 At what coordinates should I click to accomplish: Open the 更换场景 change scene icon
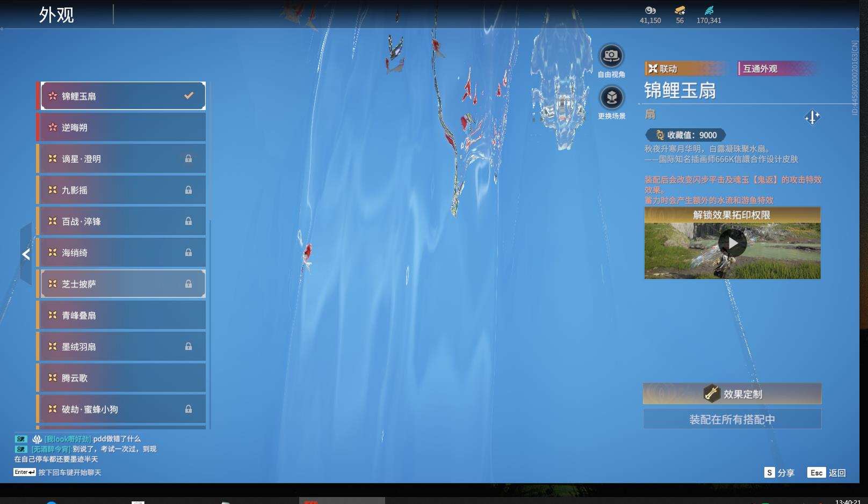(x=611, y=98)
